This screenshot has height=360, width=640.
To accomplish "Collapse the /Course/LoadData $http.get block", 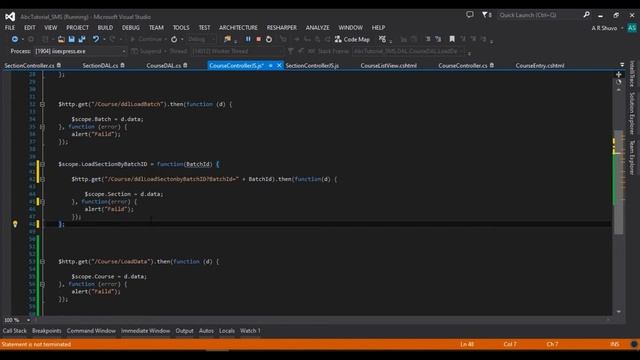I will tap(42, 262).
